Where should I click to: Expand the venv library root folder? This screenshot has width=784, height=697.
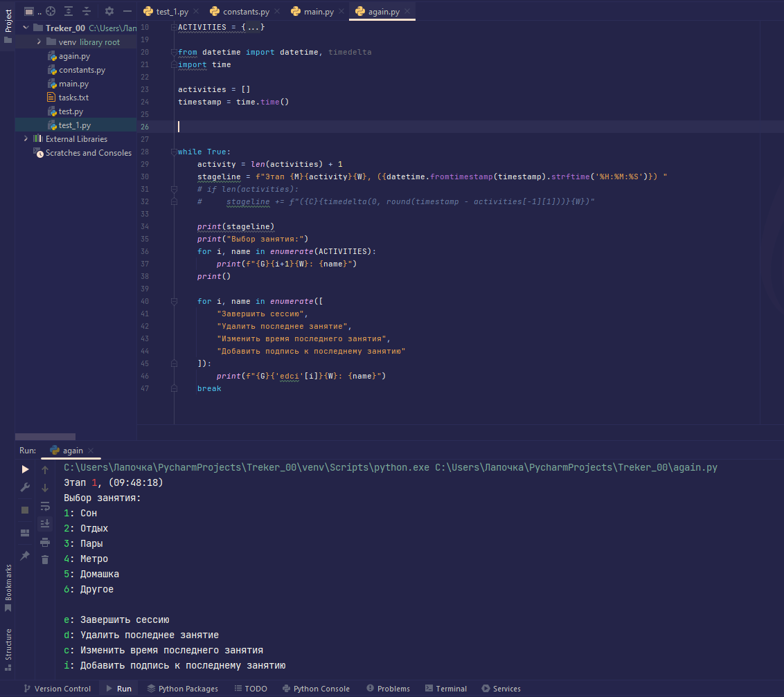tap(39, 42)
